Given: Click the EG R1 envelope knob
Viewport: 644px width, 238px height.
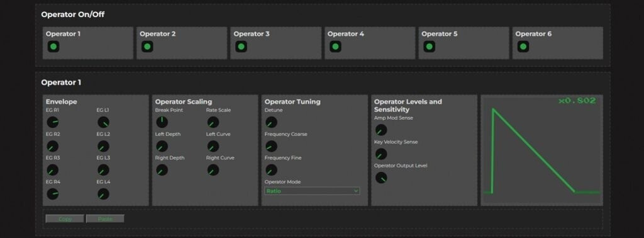Looking at the screenshot, I should pos(53,122).
